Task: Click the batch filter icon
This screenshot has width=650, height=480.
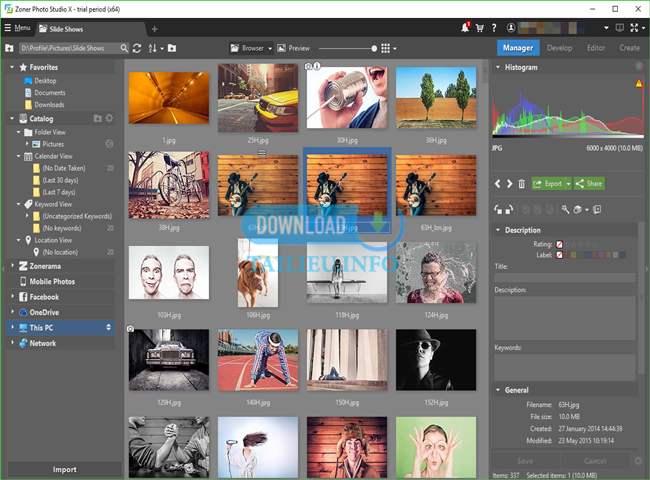Action: tap(577, 209)
